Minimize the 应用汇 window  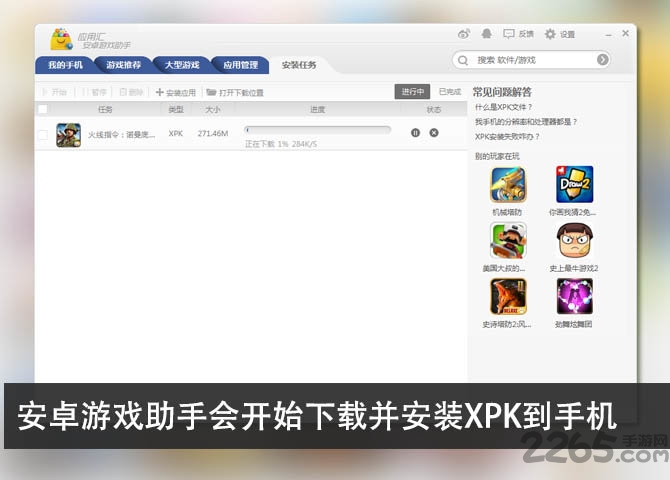609,35
